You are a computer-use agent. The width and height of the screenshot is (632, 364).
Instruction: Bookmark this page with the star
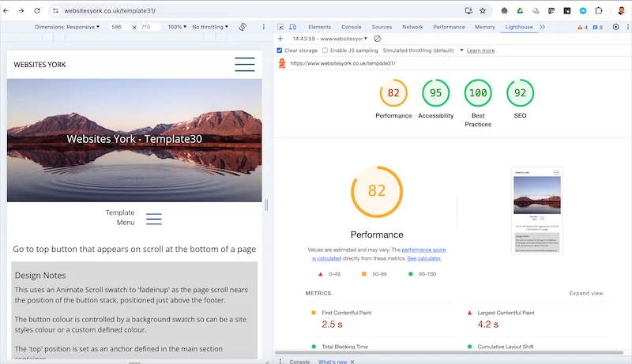(483, 11)
